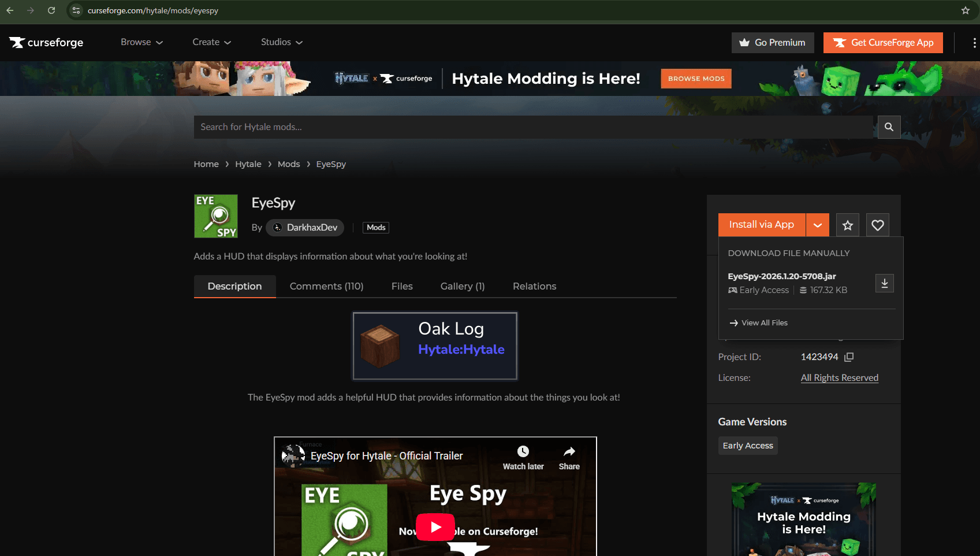Play the EyeSpy trailer video
The image size is (980, 556).
[435, 527]
